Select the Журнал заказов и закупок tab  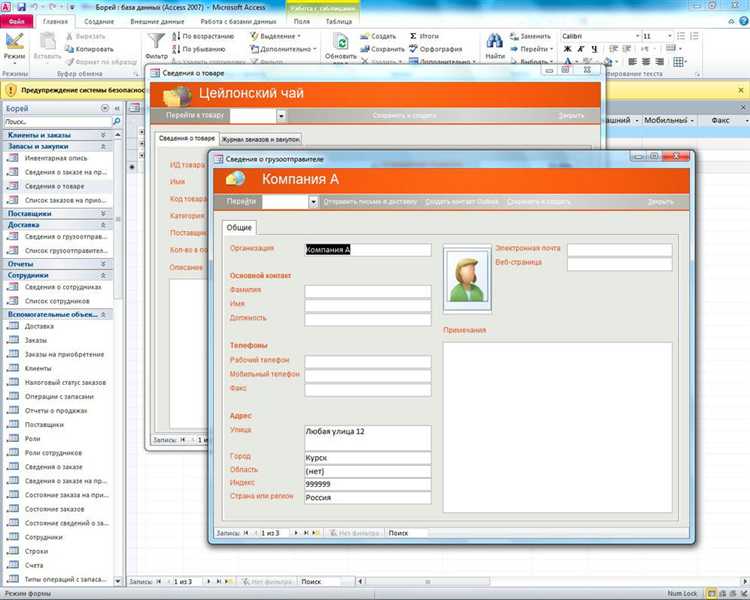tap(261, 139)
